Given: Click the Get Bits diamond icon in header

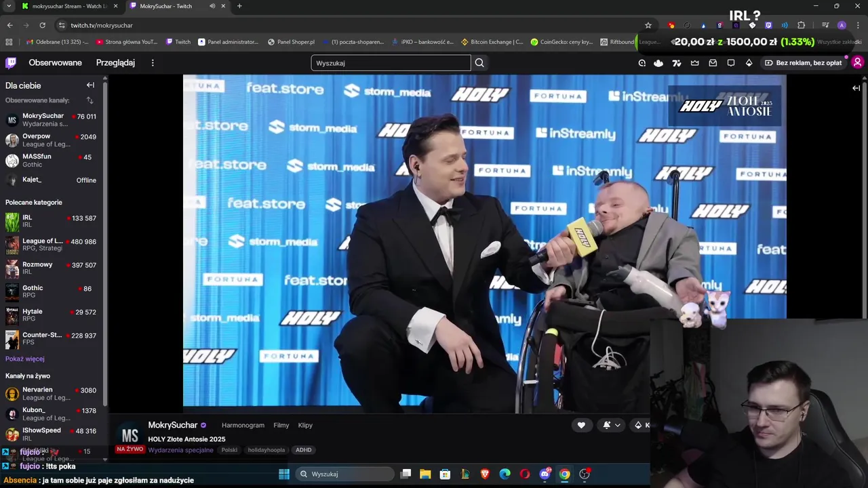Looking at the screenshot, I should [749, 63].
